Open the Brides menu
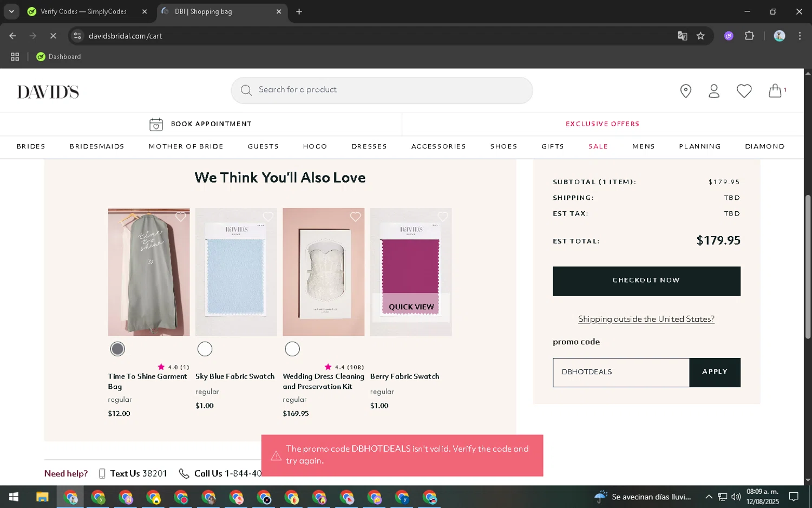This screenshot has height=508, width=812. click(x=31, y=147)
